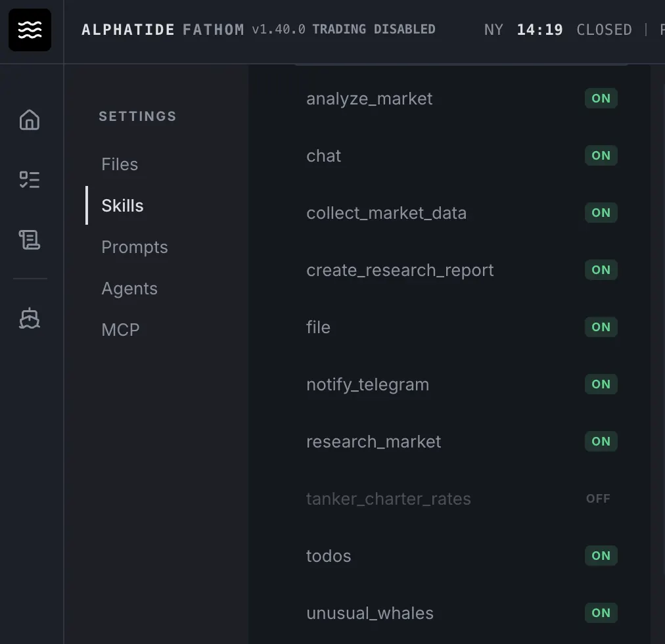Enable the tanker_charter_rates skill OFF badge
Screen dimensions: 665x644
pos(598,499)
